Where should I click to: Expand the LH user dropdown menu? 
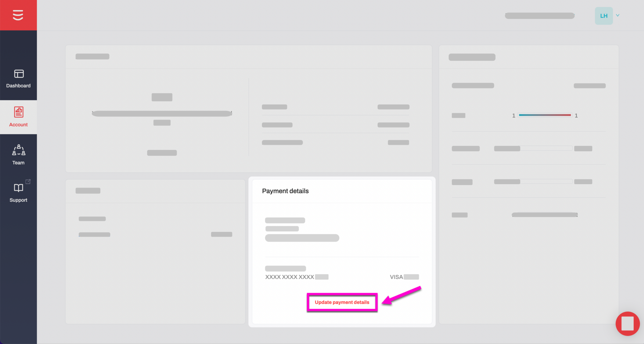pyautogui.click(x=618, y=15)
